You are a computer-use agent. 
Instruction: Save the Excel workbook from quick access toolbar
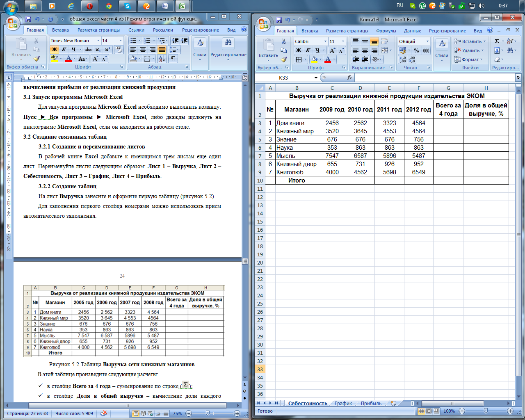(x=279, y=20)
